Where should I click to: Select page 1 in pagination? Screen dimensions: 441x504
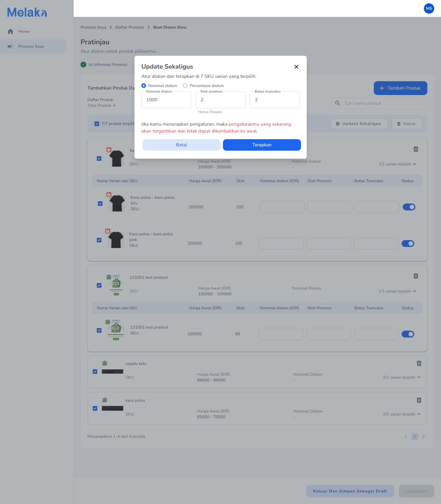click(x=415, y=437)
